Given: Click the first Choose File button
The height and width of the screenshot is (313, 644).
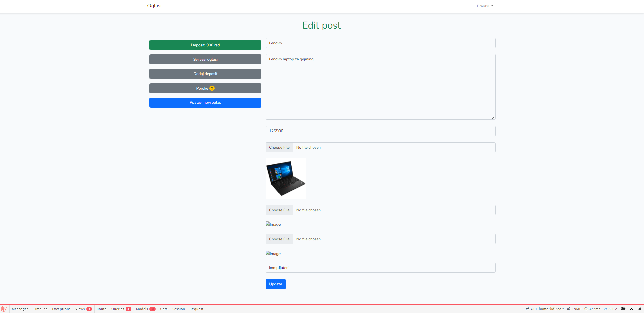Looking at the screenshot, I should coord(279,147).
